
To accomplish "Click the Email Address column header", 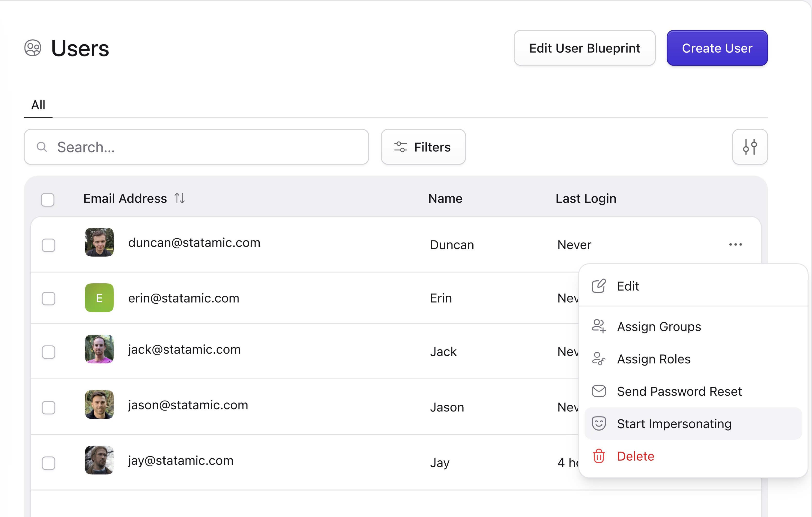I will pos(125,198).
